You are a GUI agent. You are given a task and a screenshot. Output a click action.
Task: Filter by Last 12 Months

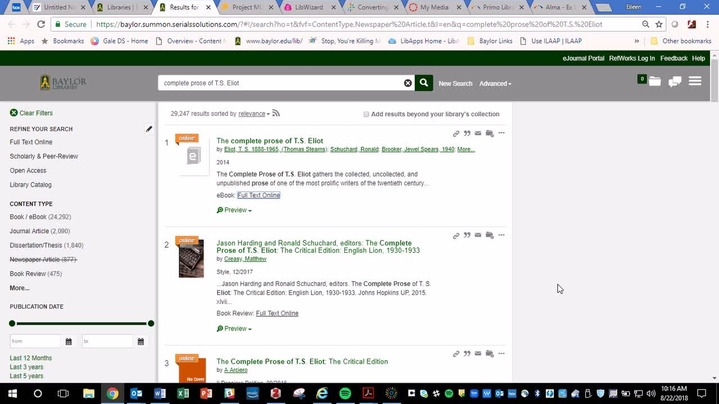(31, 358)
